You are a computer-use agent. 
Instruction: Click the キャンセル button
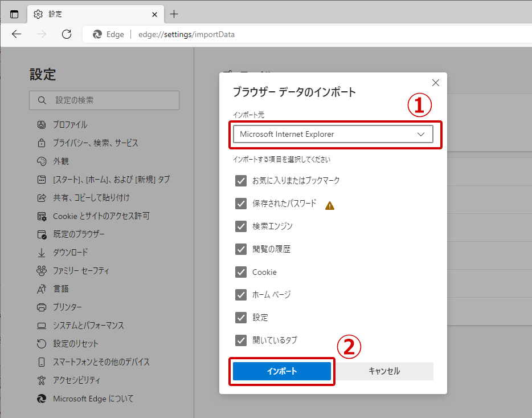[384, 371]
